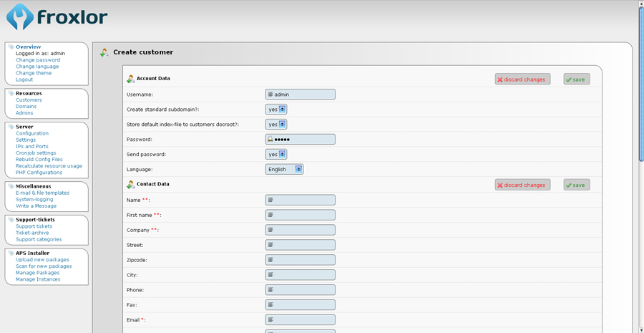Open the Language dropdown set to English
This screenshot has height=333, width=644.
pos(284,170)
